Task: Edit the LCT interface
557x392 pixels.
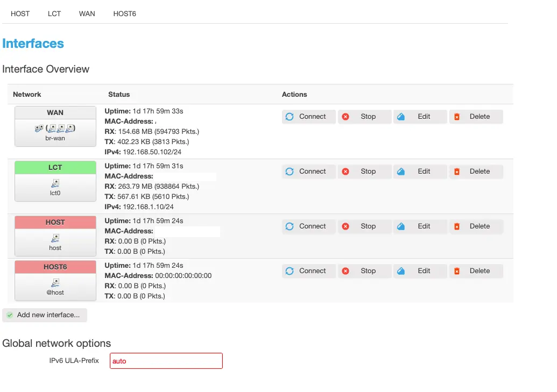Action: (x=420, y=172)
